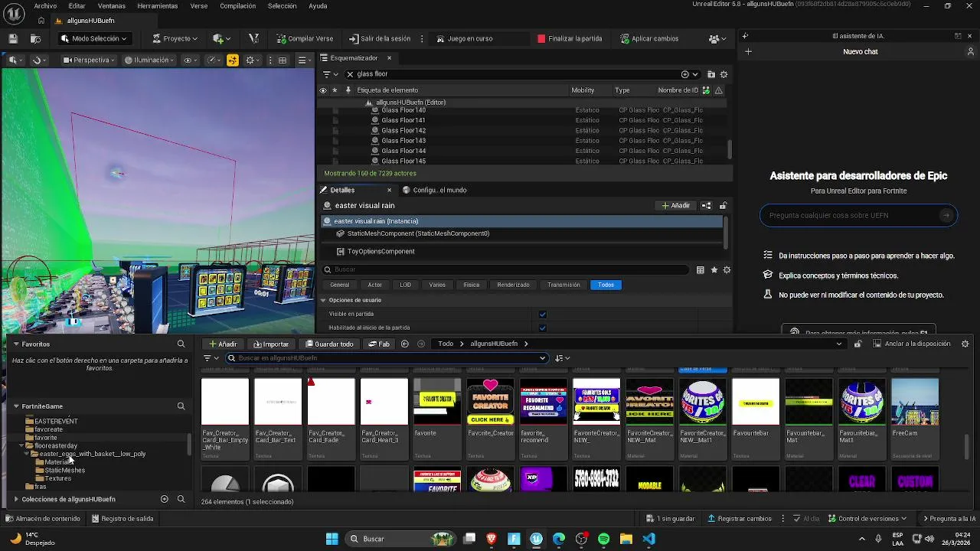Toggle Habilitado al inicio de la partida checkbox
980x551 pixels.
click(543, 328)
